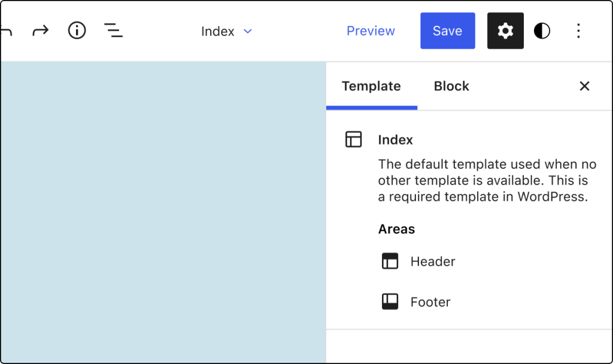Open the List View icon
The width and height of the screenshot is (613, 364).
coord(113,31)
